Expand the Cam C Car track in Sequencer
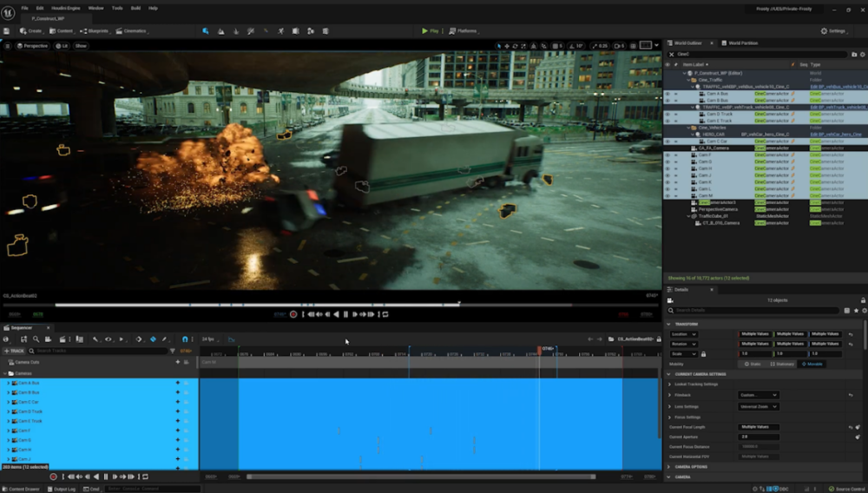Screen dimensions: 868x493 [x=8, y=402]
